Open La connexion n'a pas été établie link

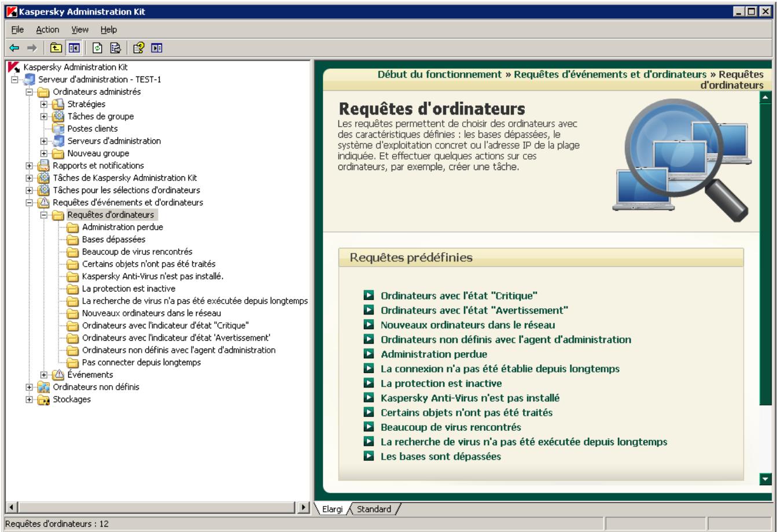click(500, 368)
